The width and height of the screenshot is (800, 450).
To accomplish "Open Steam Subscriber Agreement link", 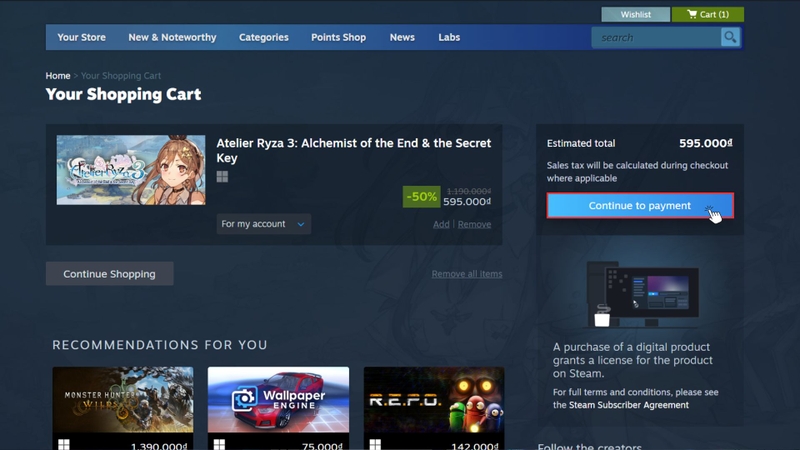I will 629,405.
